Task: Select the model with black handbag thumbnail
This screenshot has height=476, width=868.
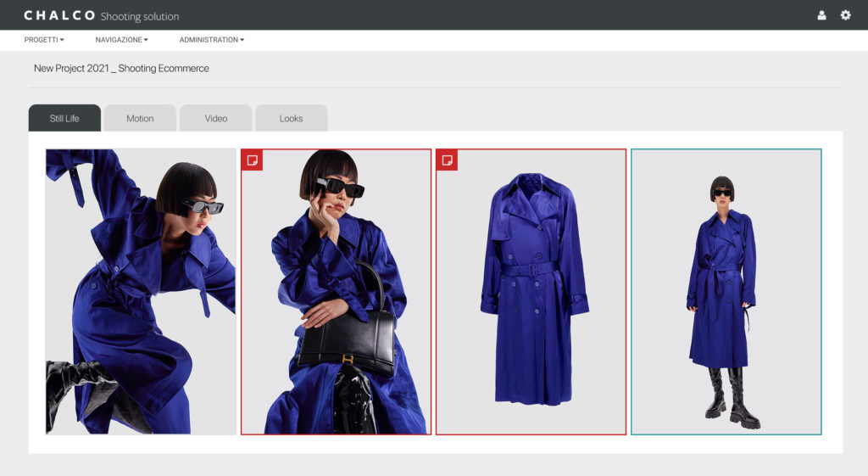Action: [336, 292]
